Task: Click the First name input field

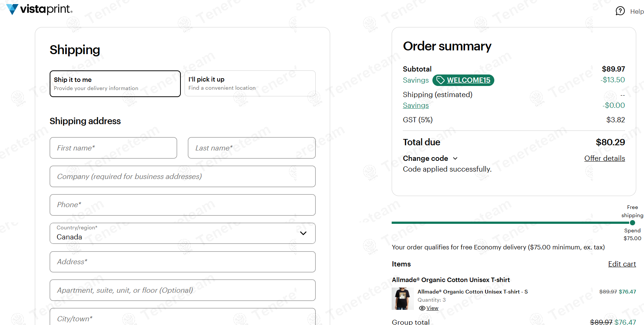Action: click(113, 148)
